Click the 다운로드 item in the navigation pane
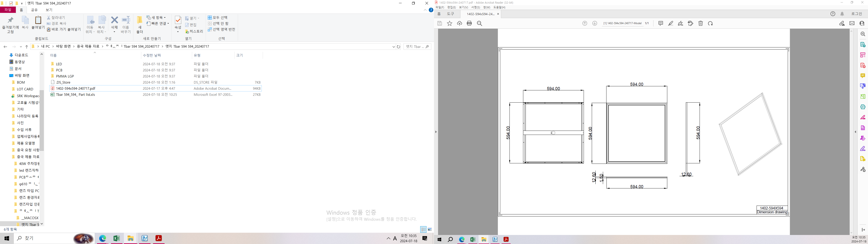The image size is (868, 244). (x=21, y=55)
